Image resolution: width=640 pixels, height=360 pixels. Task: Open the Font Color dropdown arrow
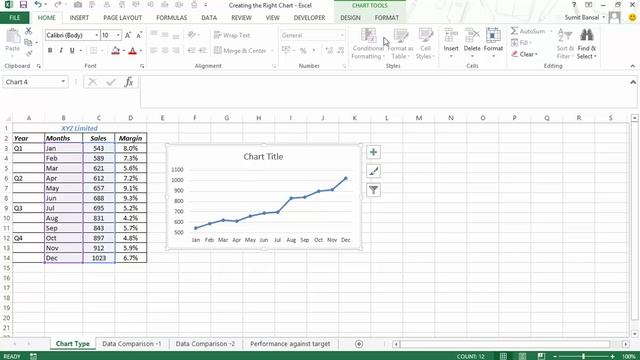click(140, 51)
